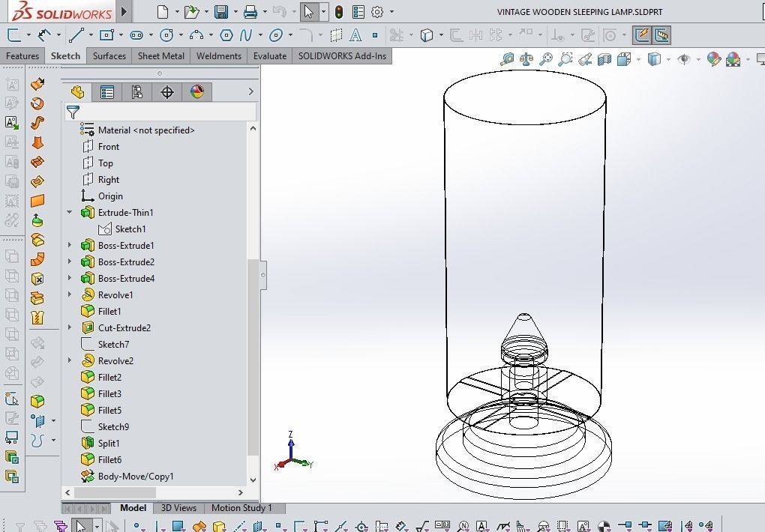Toggle the highlighted Rapid Sketch button
The height and width of the screenshot is (532, 765).
click(x=641, y=35)
